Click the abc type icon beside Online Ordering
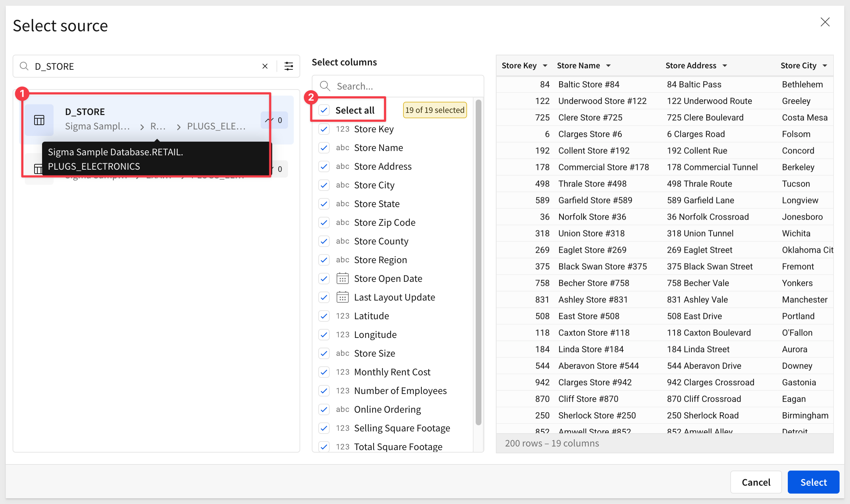 [343, 409]
